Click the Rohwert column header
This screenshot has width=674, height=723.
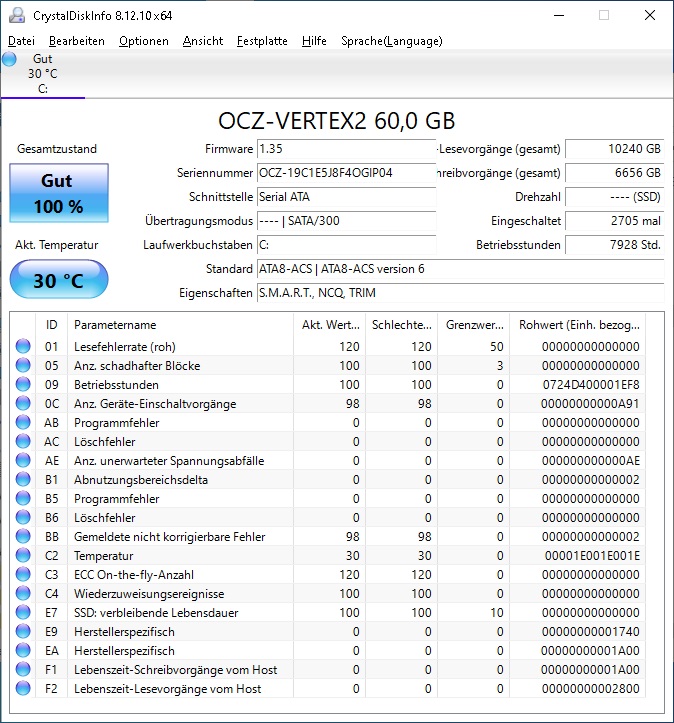pos(578,325)
